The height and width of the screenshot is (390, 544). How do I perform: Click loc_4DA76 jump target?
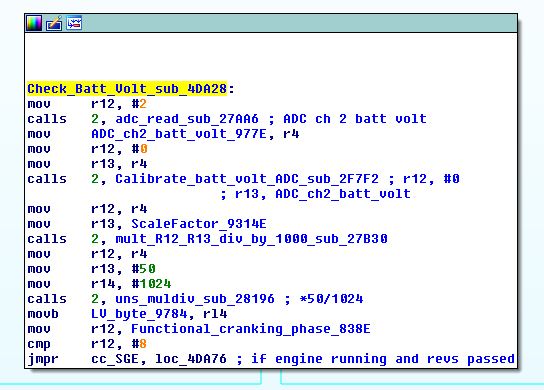(x=191, y=359)
